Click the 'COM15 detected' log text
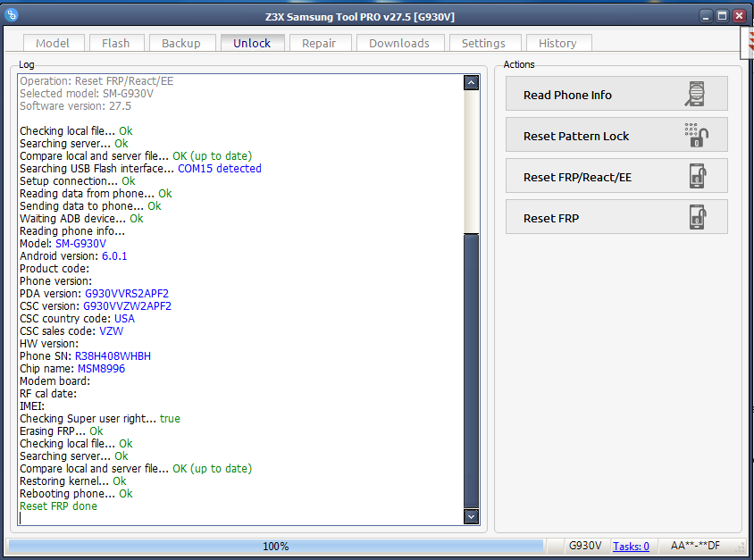This screenshot has height=560, width=754. coord(220,169)
